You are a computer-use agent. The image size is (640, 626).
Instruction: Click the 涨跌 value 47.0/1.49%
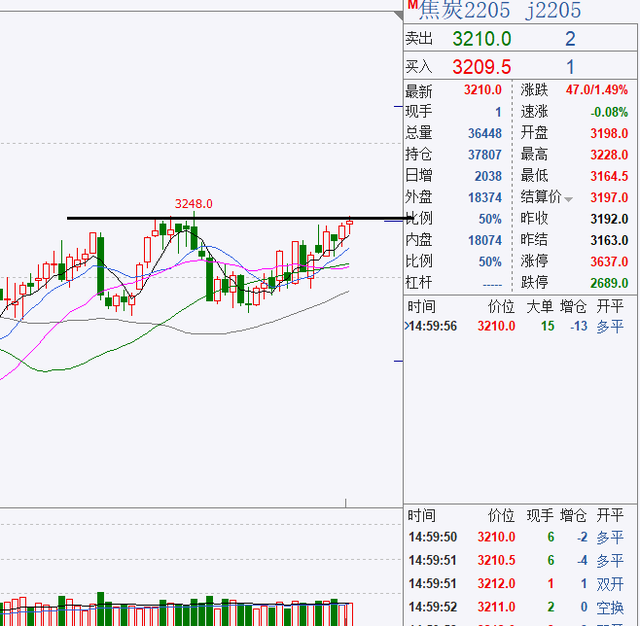coord(595,91)
